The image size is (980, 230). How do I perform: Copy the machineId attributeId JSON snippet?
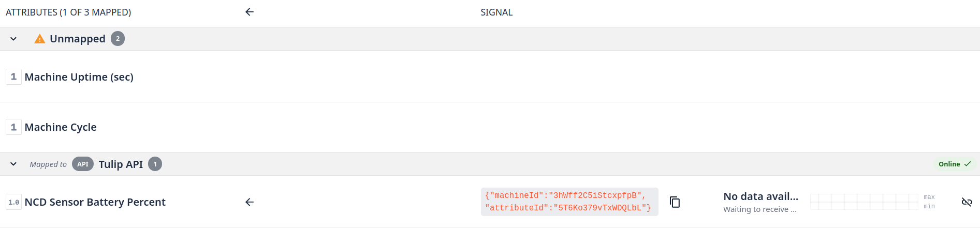click(x=675, y=202)
